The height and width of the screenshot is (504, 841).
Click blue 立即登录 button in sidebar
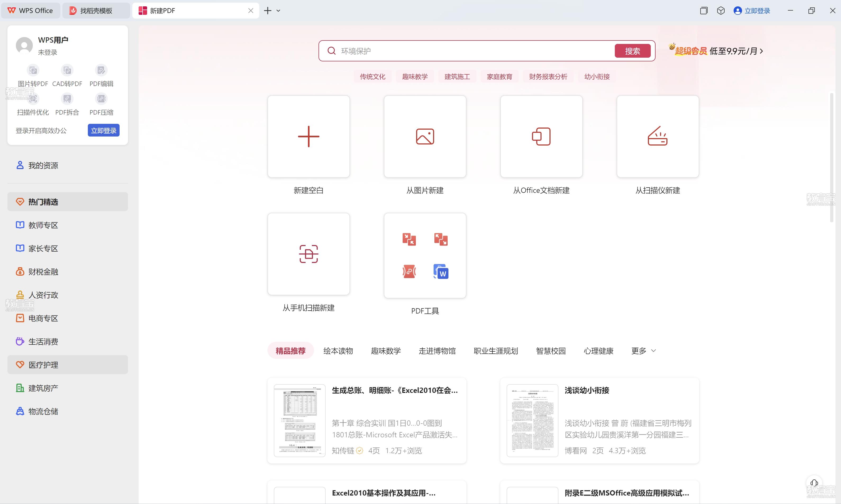tap(103, 130)
